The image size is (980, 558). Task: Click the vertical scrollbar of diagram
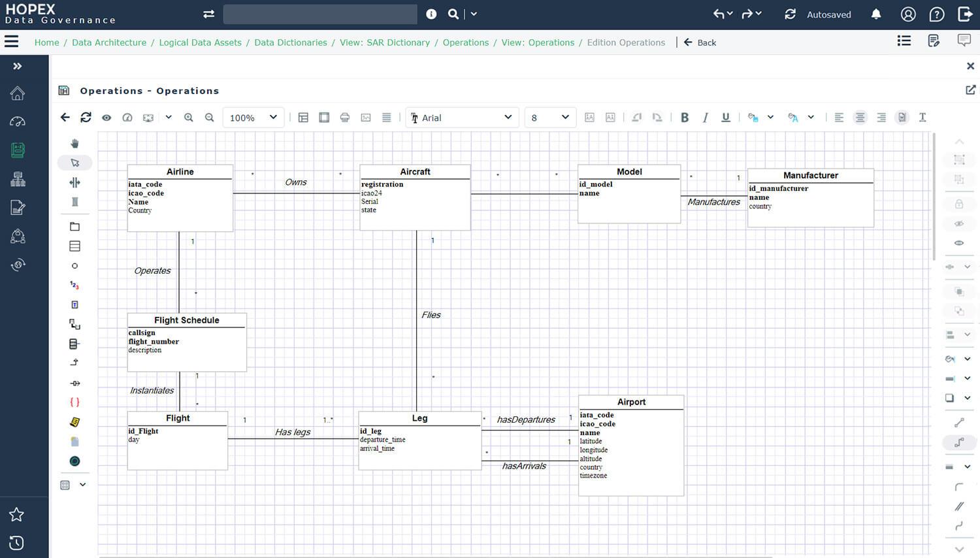934,196
